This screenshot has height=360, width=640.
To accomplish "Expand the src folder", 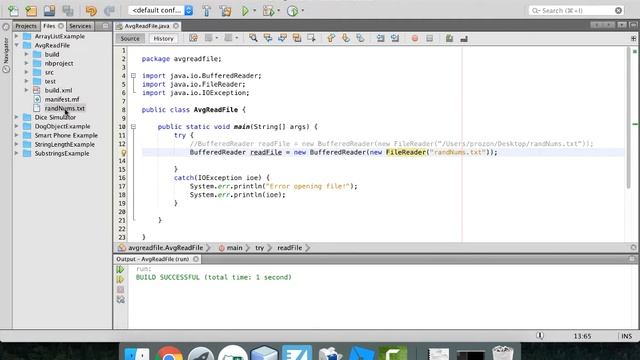I will click(x=27, y=72).
